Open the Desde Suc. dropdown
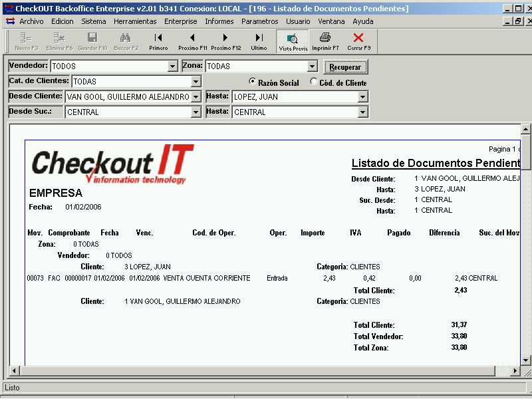The image size is (532, 399). pyautogui.click(x=196, y=112)
